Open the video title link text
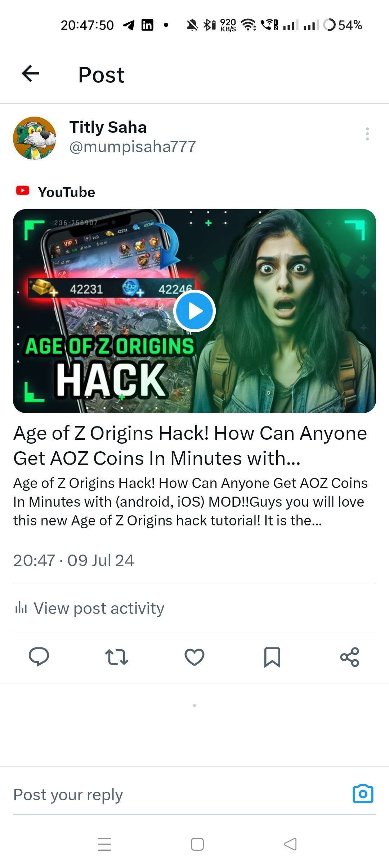The width and height of the screenshot is (389, 868). pyautogui.click(x=190, y=446)
